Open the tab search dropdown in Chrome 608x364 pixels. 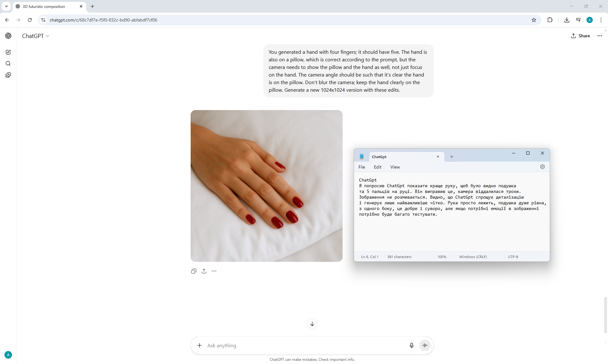point(6,6)
